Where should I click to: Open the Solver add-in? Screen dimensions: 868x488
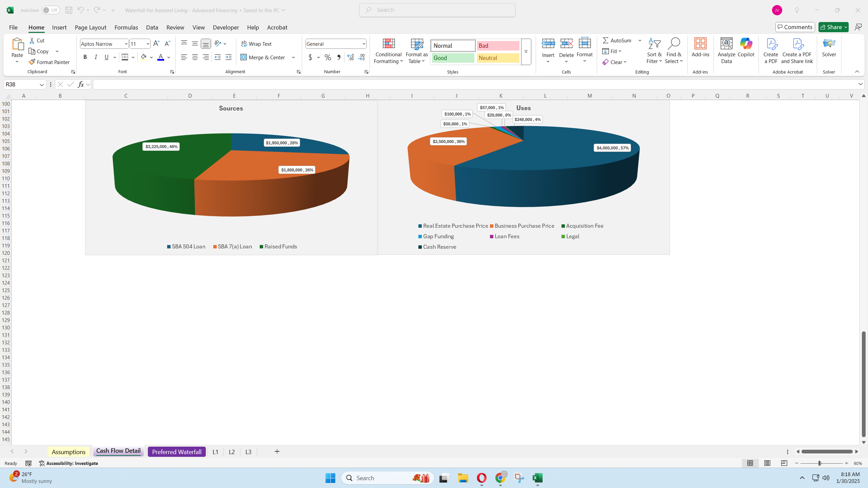(829, 47)
